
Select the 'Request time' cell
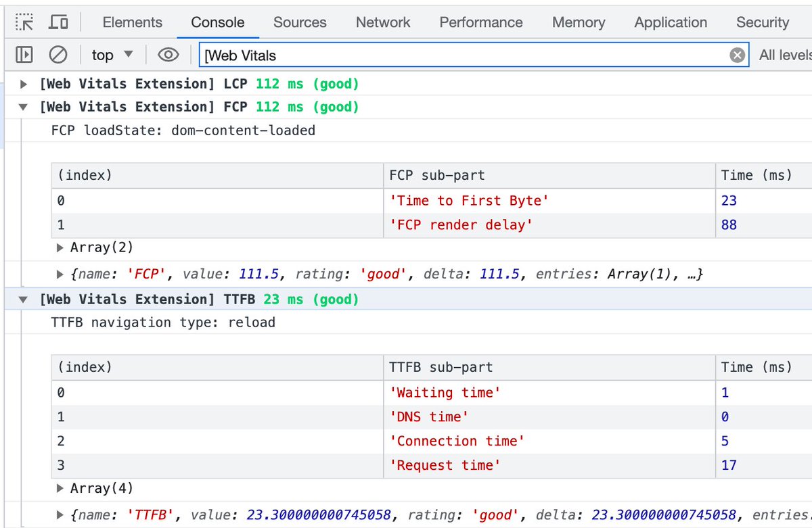click(549, 465)
